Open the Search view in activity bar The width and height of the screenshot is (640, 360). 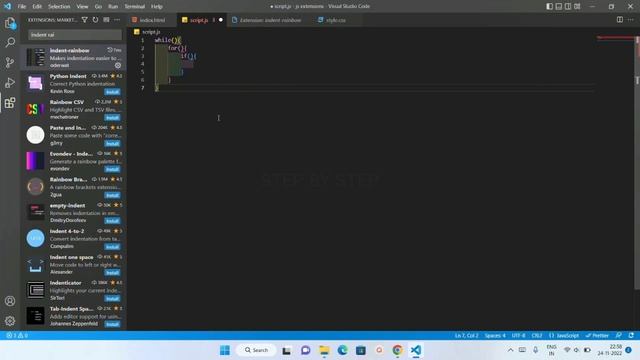tap(10, 42)
